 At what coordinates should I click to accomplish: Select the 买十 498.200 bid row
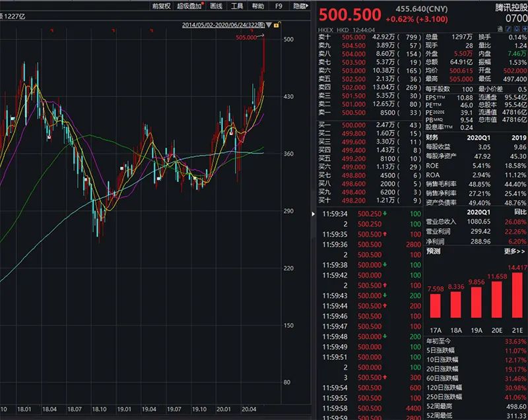[x=370, y=200]
